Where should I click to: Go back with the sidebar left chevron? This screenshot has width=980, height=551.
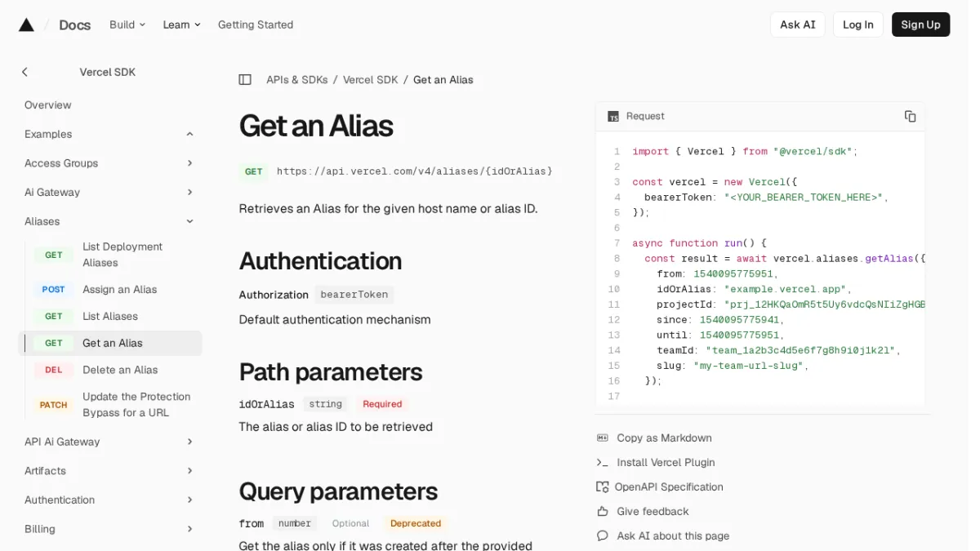coord(24,72)
